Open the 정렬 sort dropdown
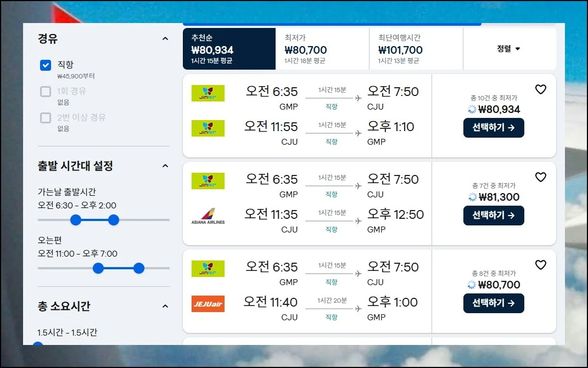 (x=509, y=49)
